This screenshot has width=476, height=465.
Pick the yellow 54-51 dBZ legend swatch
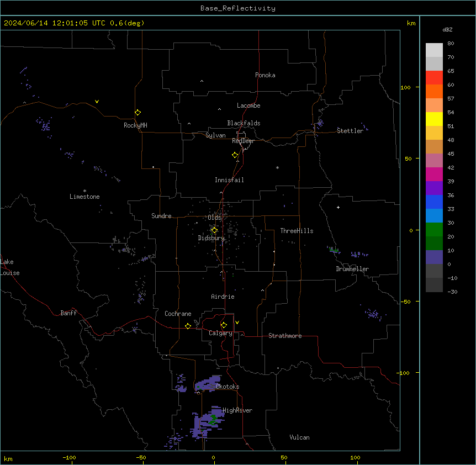tap(434, 119)
